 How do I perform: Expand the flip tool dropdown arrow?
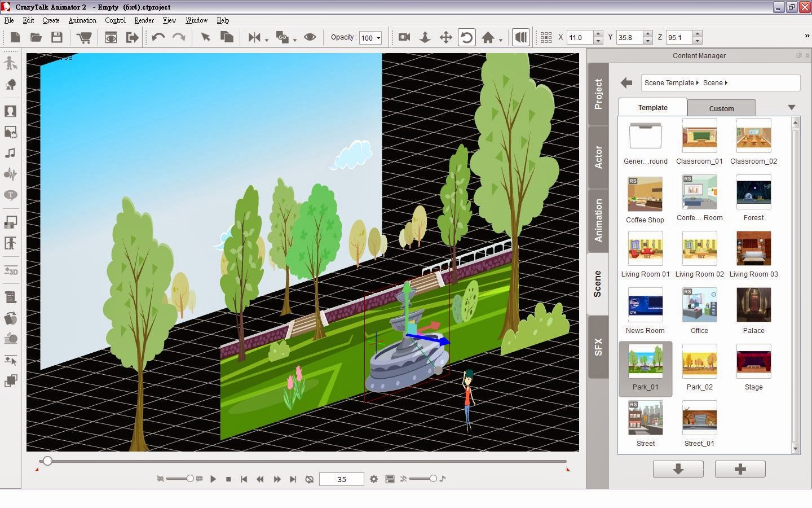coord(267,40)
